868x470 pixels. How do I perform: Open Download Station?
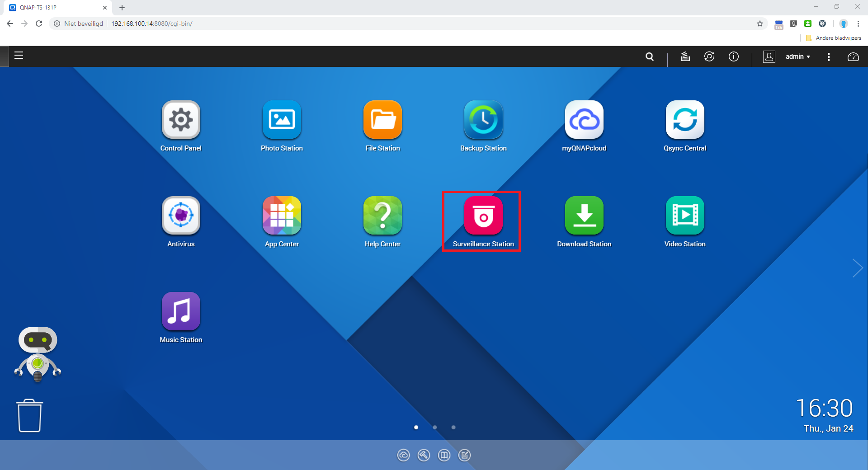tap(584, 216)
